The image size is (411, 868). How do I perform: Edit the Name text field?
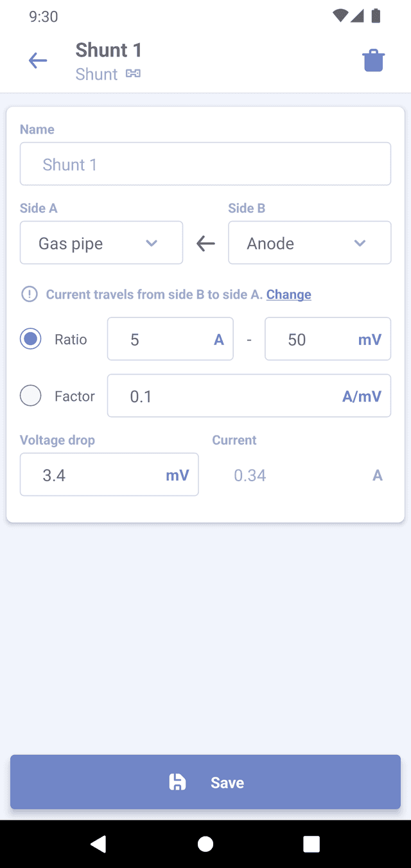click(x=205, y=164)
